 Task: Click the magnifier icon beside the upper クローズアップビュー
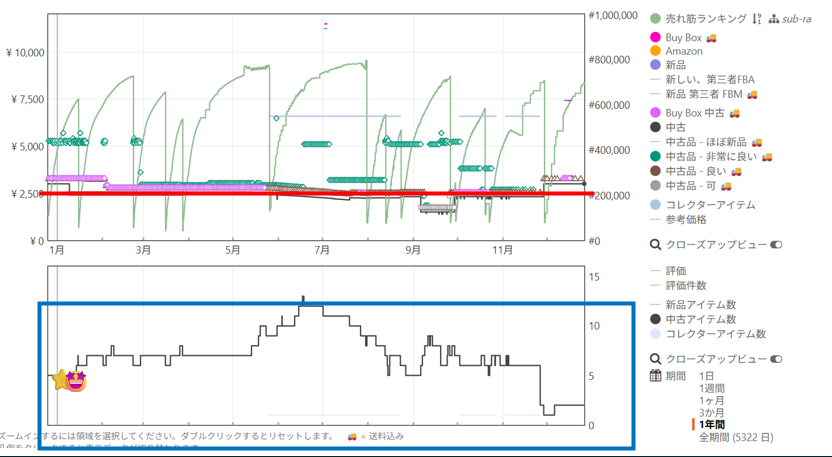(656, 244)
